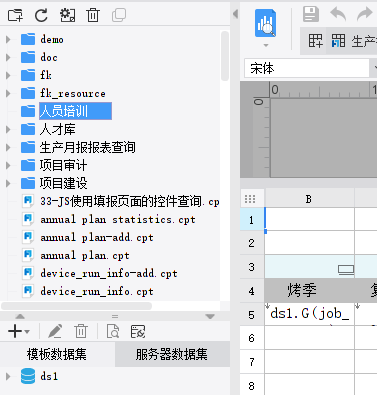Click the disabled copy icon in the tree toolbar

(x=119, y=15)
